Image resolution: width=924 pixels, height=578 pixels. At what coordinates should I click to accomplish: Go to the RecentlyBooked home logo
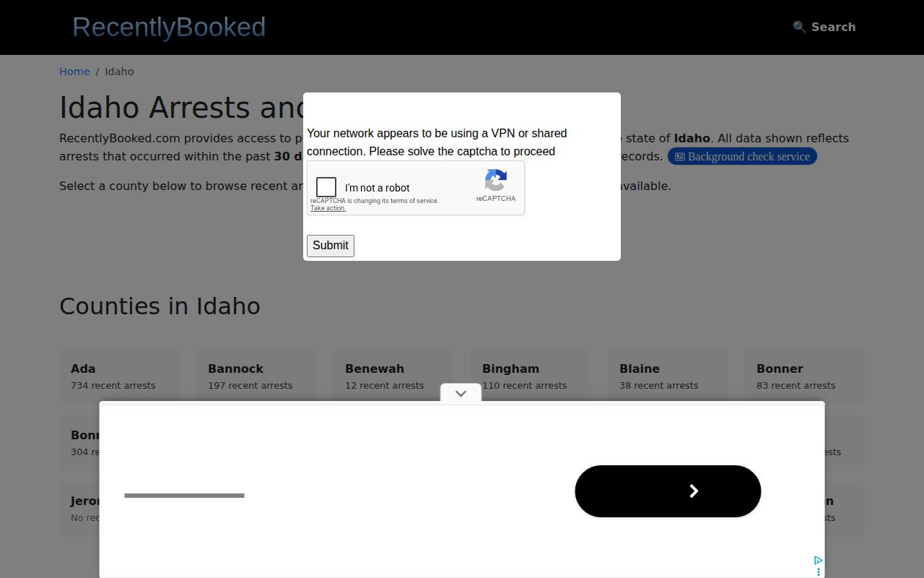point(169,27)
